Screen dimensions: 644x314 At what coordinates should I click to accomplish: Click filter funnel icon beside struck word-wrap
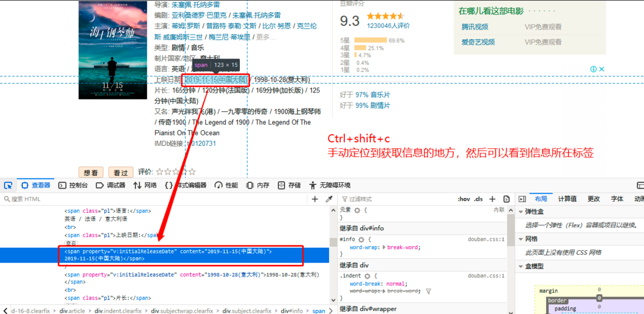coord(428,291)
